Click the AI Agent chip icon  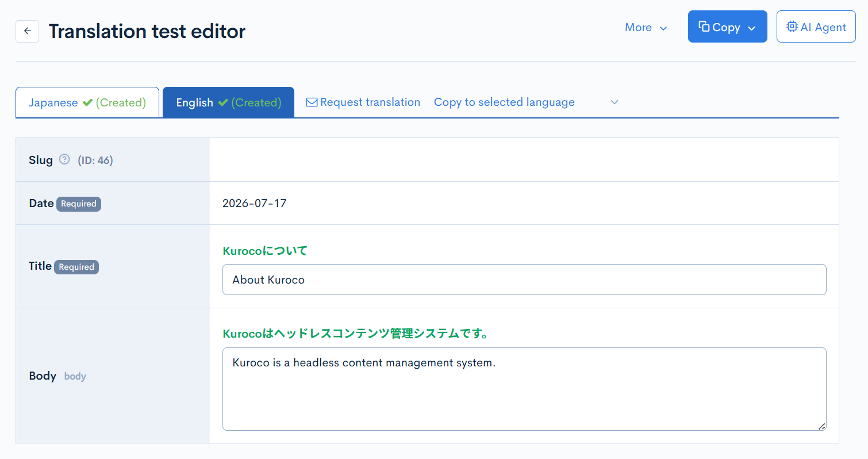[792, 26]
